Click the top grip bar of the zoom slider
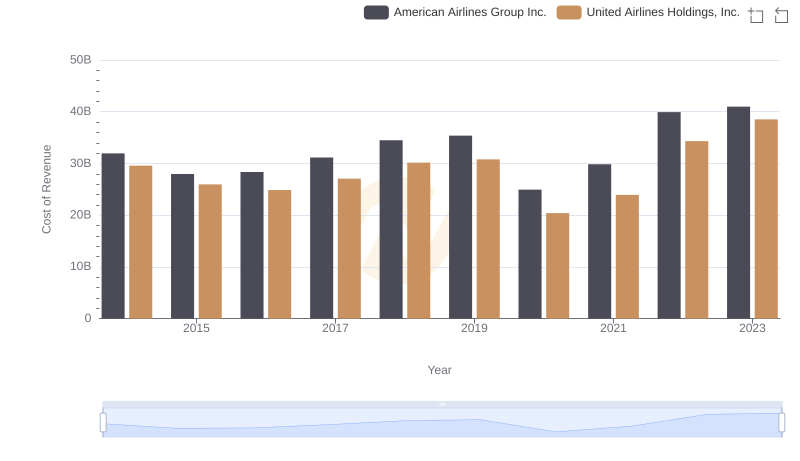 coord(442,404)
